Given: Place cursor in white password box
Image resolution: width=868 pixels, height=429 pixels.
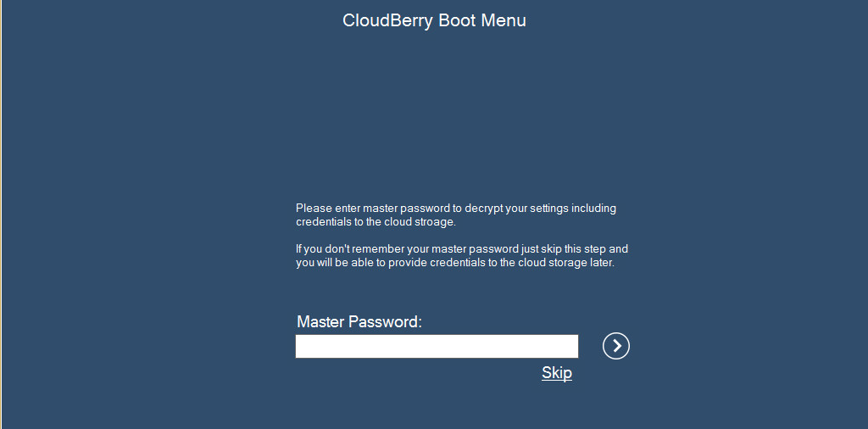Looking at the screenshot, I should pyautogui.click(x=437, y=346).
